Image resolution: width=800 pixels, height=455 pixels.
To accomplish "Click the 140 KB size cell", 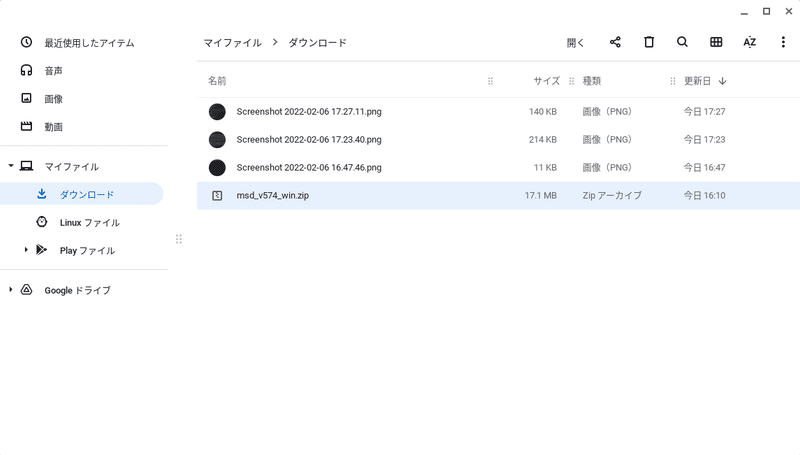I will 542,112.
